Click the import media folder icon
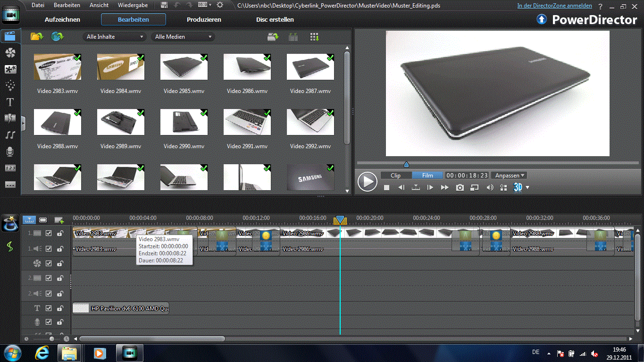The height and width of the screenshot is (362, 644). pyautogui.click(x=36, y=36)
